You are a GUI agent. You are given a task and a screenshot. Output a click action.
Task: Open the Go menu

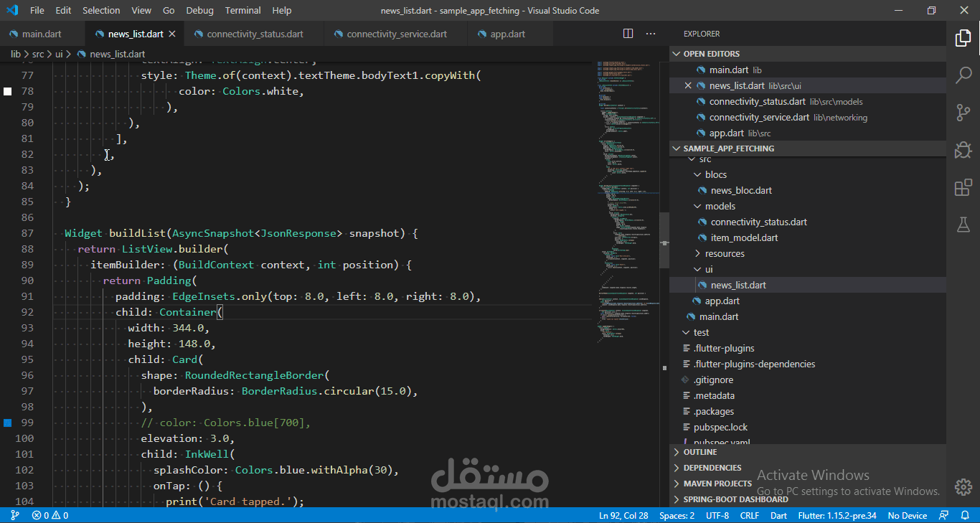(x=169, y=10)
